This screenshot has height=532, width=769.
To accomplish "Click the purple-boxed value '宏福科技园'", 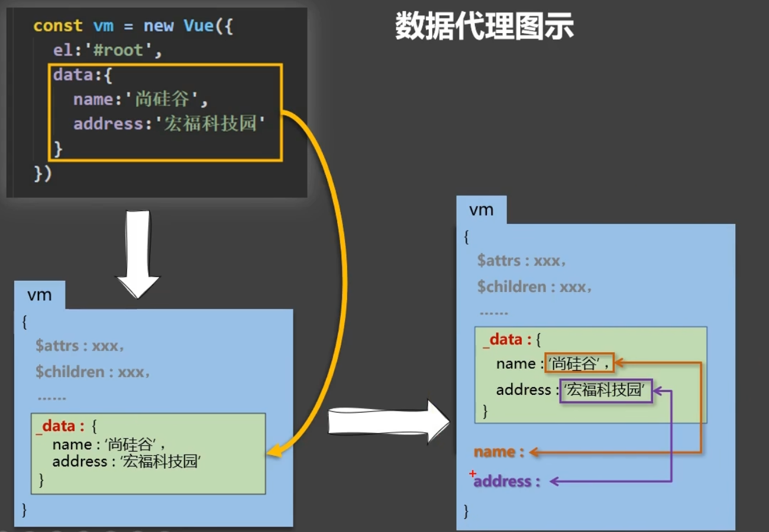I will click(x=606, y=391).
